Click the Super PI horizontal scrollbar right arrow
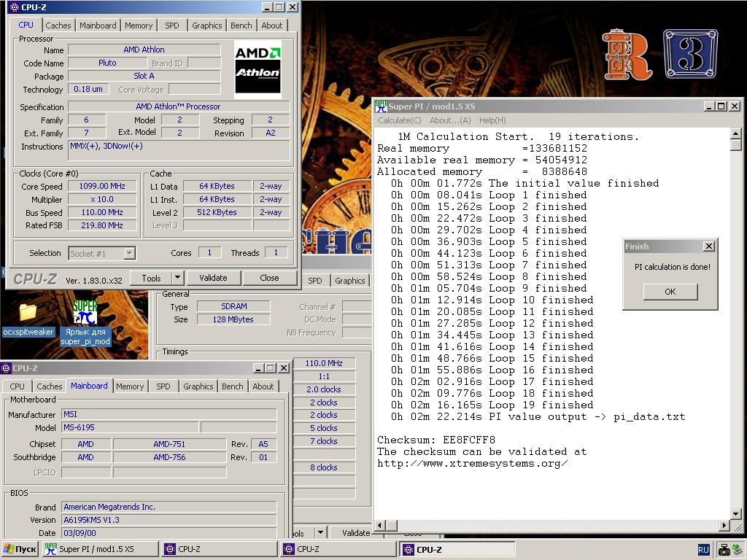The width and height of the screenshot is (747, 560). (x=724, y=525)
